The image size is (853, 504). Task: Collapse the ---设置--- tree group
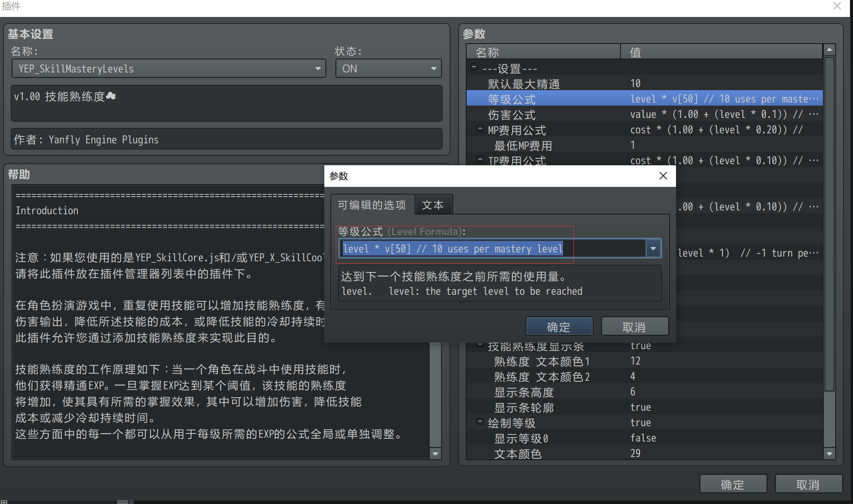(x=474, y=67)
